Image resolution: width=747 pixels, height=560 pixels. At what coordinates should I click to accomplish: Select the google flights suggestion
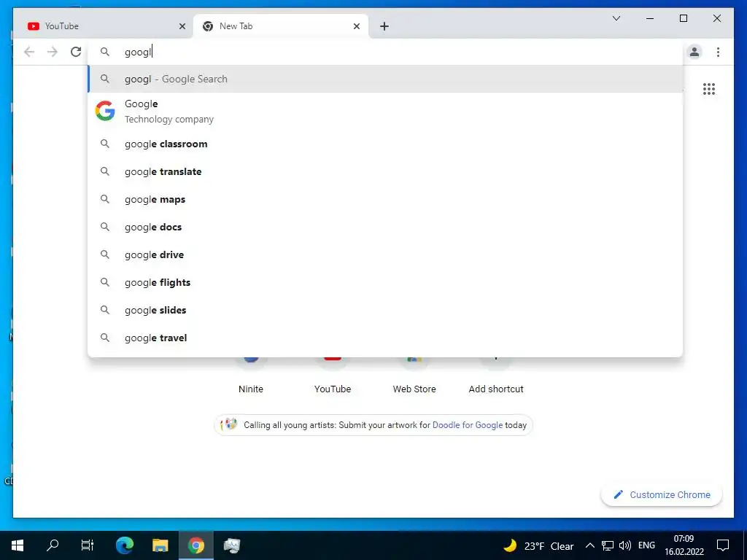pos(385,282)
